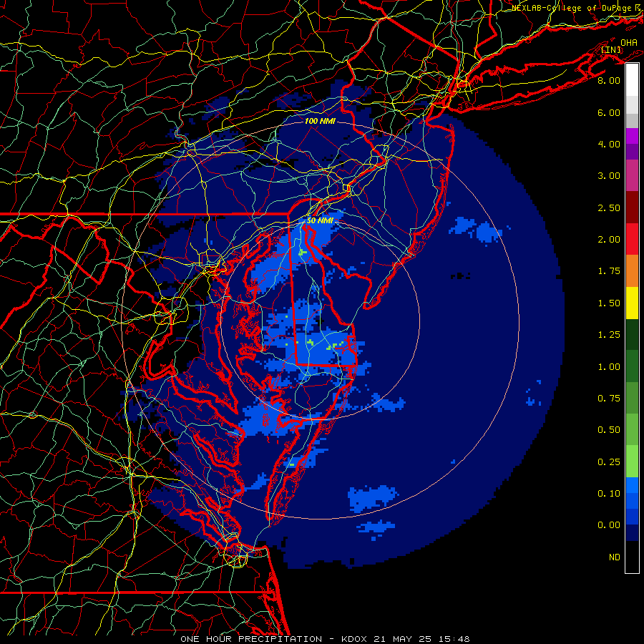The width and height of the screenshot is (644, 644).
Task: Click the 21 MAY 25 date in the caption
Action: point(401,639)
